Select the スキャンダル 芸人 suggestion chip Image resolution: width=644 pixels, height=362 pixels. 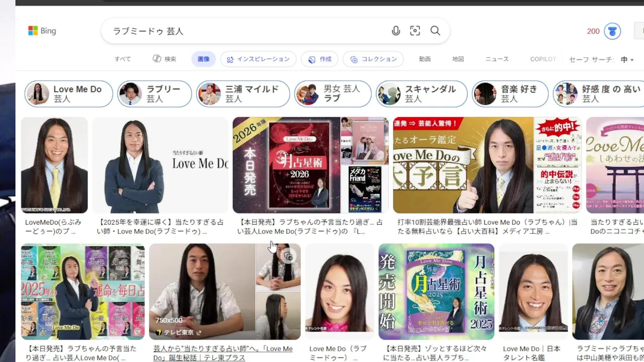coord(422,94)
